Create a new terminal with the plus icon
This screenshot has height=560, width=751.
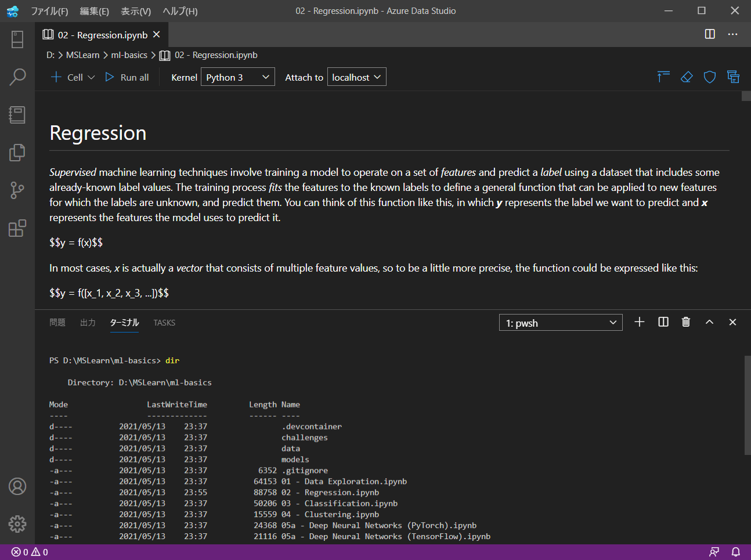pos(639,322)
